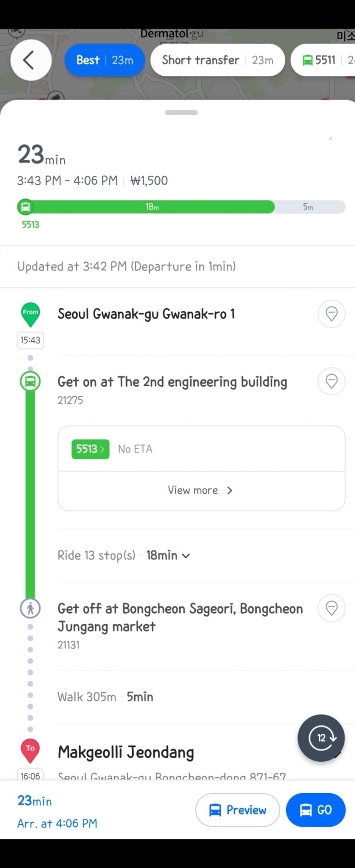The width and height of the screenshot is (355, 868).
Task: Tap the map pin icon beside Bongcheon Sageori stop
Action: tap(331, 608)
